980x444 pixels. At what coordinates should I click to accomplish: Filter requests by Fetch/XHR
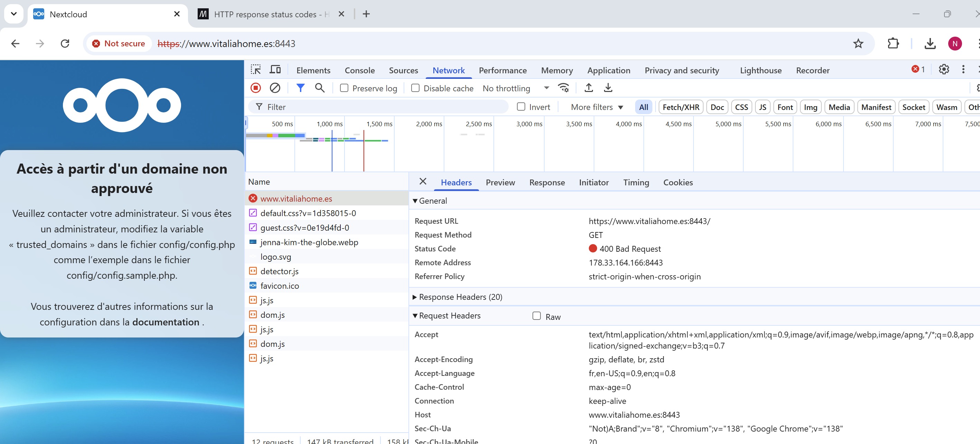click(x=681, y=107)
